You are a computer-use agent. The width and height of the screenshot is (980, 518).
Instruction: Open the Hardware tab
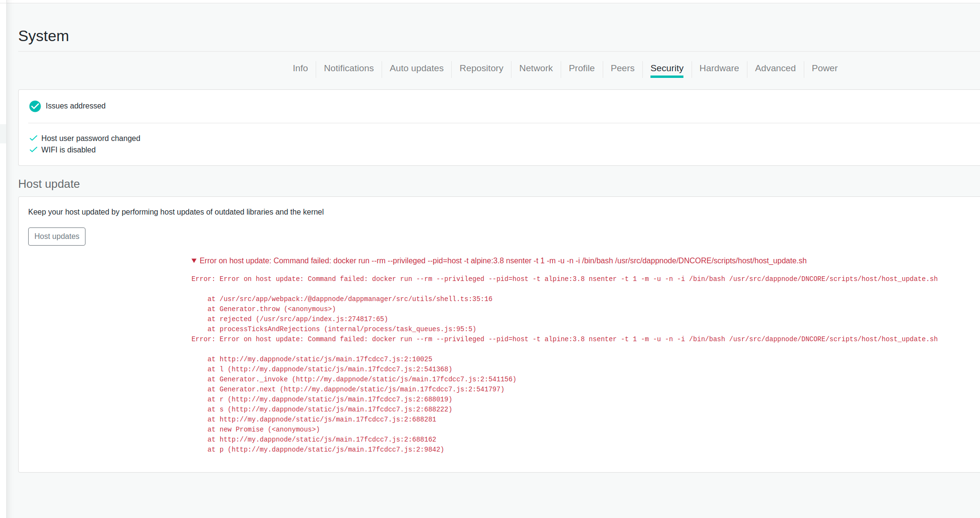click(719, 68)
